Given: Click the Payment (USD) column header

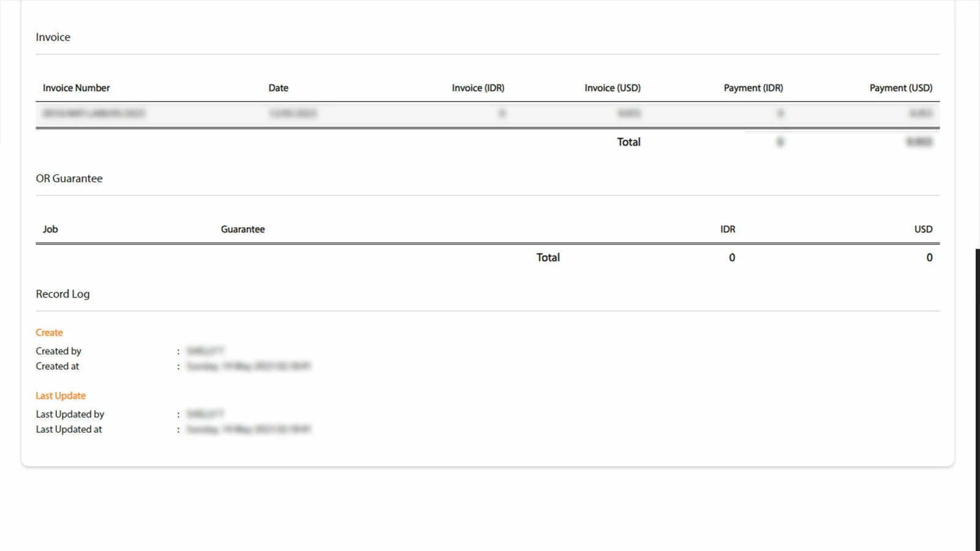Looking at the screenshot, I should point(900,88).
